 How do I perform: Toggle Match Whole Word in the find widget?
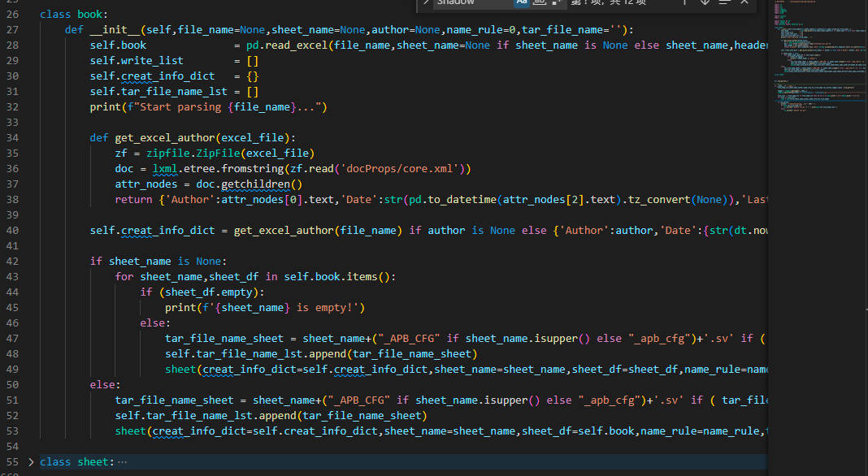[539, 2]
